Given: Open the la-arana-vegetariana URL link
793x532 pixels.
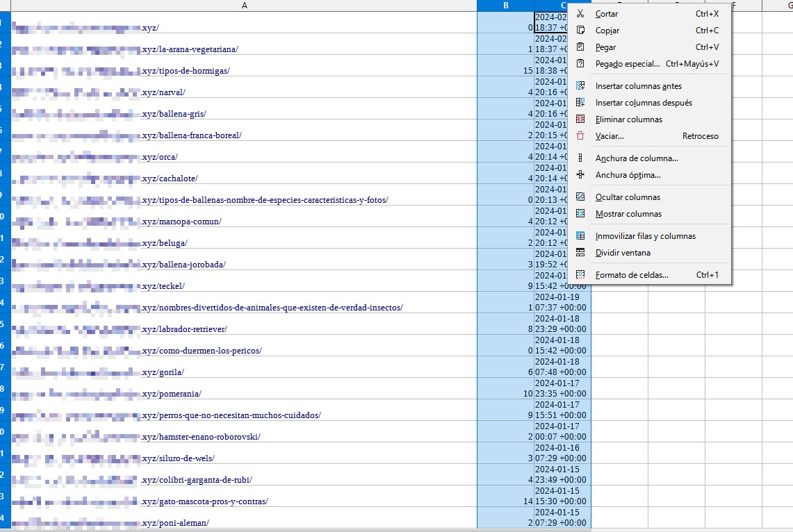Looking at the screenshot, I should click(x=190, y=49).
